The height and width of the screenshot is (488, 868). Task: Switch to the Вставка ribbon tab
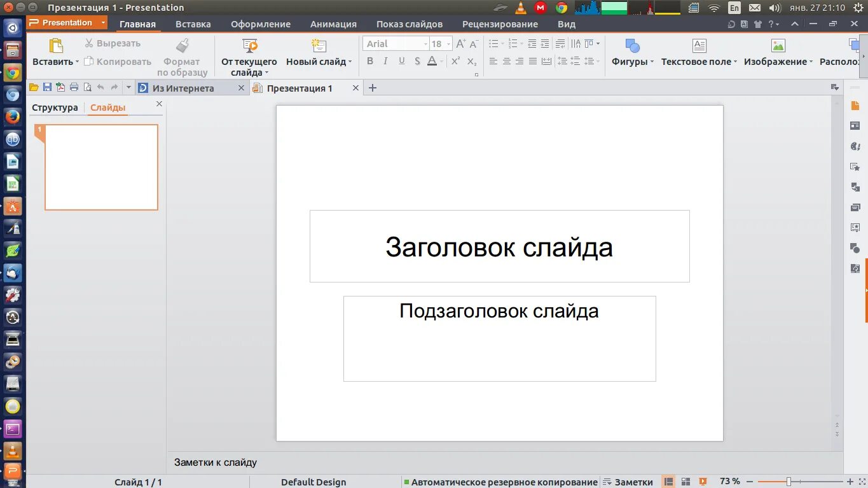[x=193, y=24]
